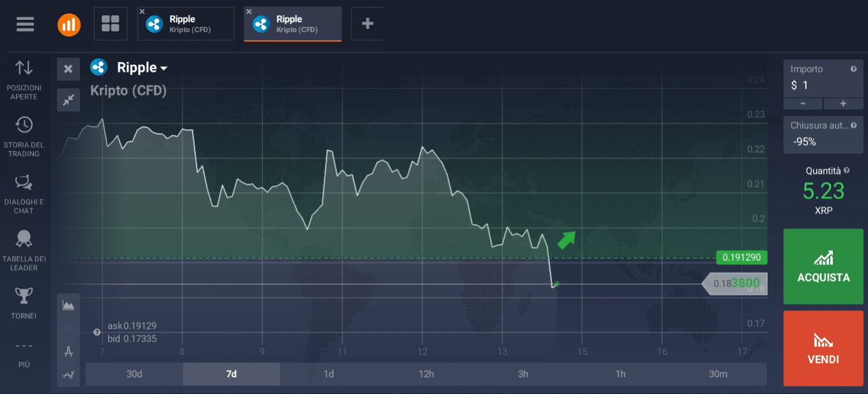Image resolution: width=868 pixels, height=394 pixels.
Task: Select the 1h timeframe
Action: [x=620, y=374]
